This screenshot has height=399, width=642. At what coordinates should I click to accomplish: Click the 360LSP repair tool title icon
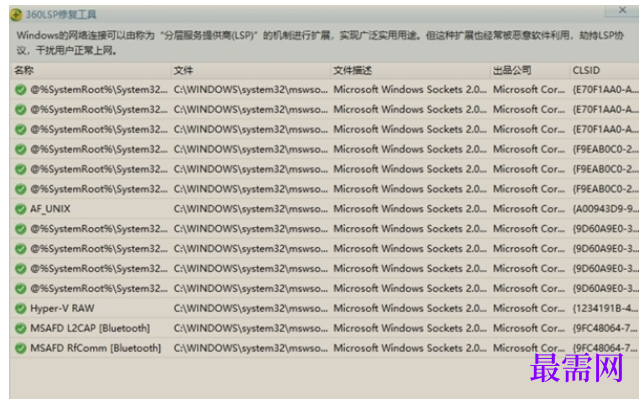16,15
